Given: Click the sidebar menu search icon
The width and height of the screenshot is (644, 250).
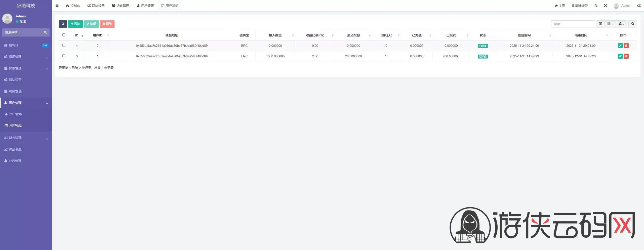Looking at the screenshot, I should coord(45,32).
